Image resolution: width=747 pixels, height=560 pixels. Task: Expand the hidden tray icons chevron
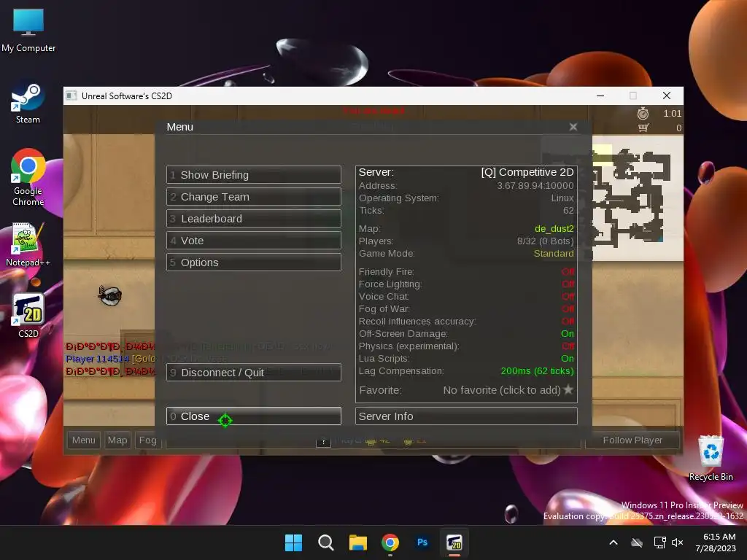tap(614, 542)
